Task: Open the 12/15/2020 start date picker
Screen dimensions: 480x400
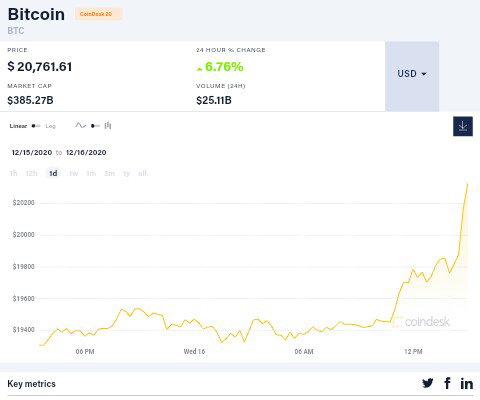Action: 32,153
